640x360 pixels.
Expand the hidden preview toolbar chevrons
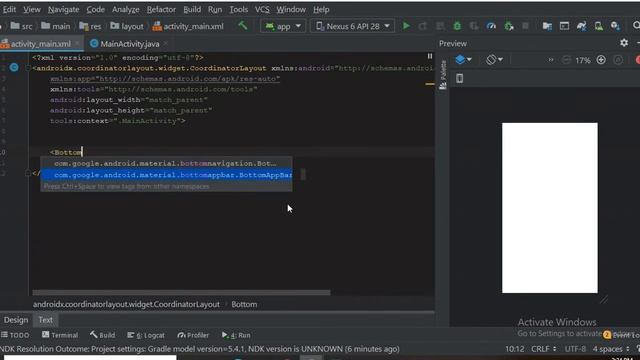click(551, 60)
